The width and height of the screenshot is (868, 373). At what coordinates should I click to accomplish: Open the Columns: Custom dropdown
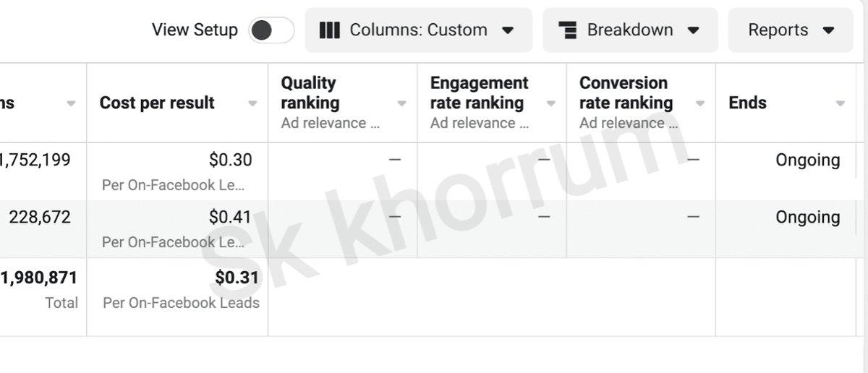tap(418, 30)
